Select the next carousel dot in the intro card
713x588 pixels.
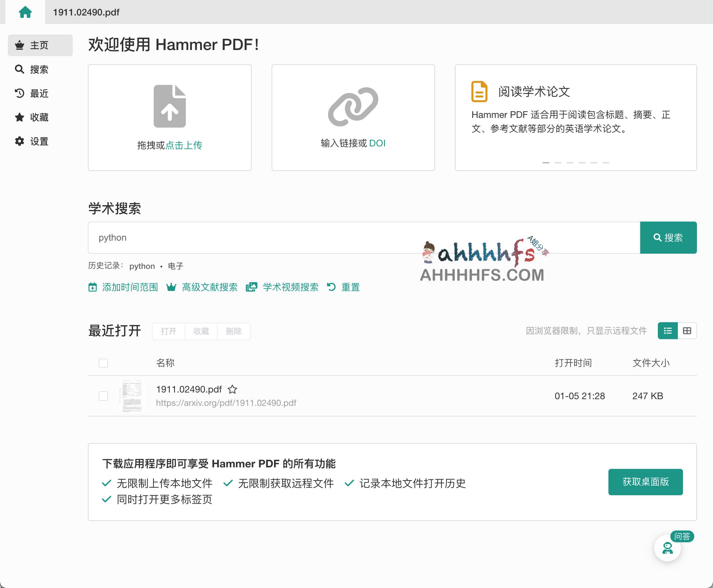(558, 162)
